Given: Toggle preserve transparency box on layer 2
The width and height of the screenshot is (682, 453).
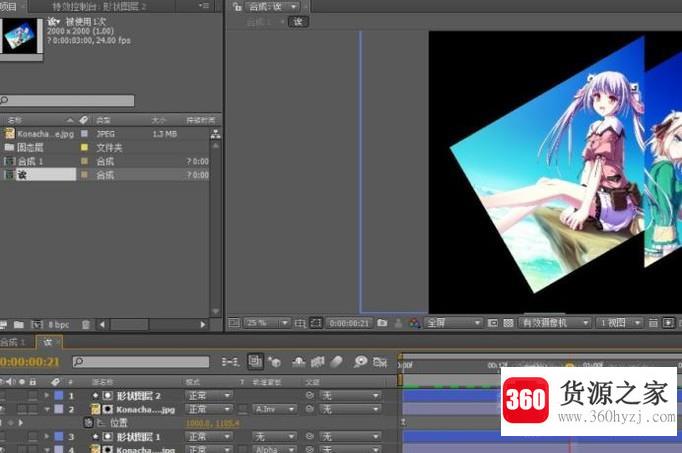Looking at the screenshot, I should tap(243, 409).
